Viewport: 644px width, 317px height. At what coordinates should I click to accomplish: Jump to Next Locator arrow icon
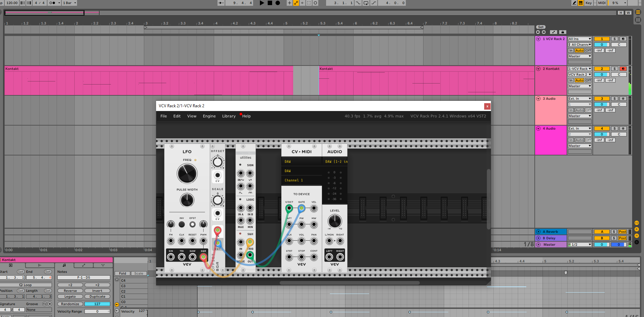click(544, 32)
